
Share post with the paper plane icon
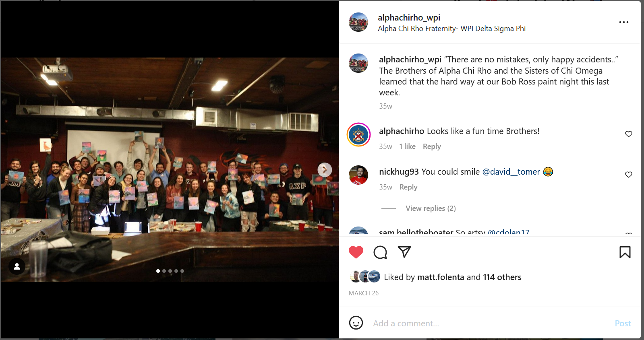pos(404,252)
